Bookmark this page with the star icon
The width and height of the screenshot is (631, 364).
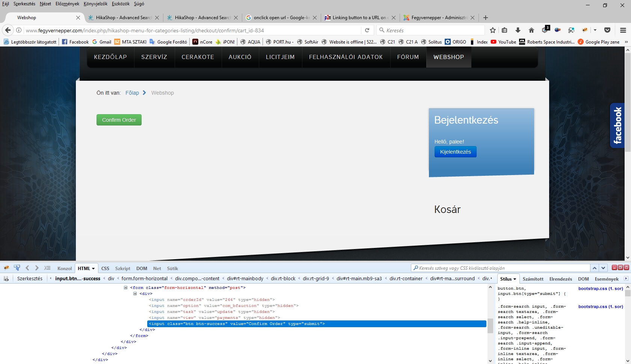coord(493,30)
